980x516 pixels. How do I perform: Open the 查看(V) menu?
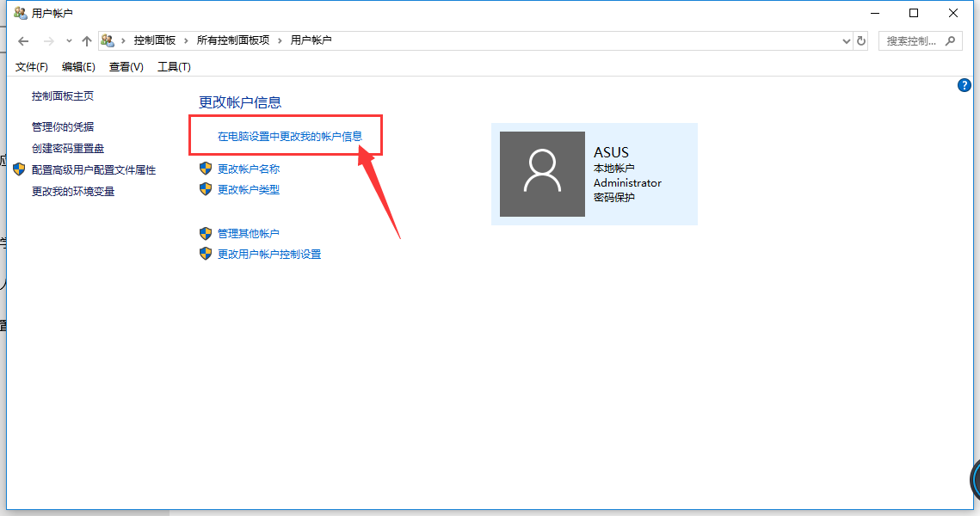[x=126, y=67]
